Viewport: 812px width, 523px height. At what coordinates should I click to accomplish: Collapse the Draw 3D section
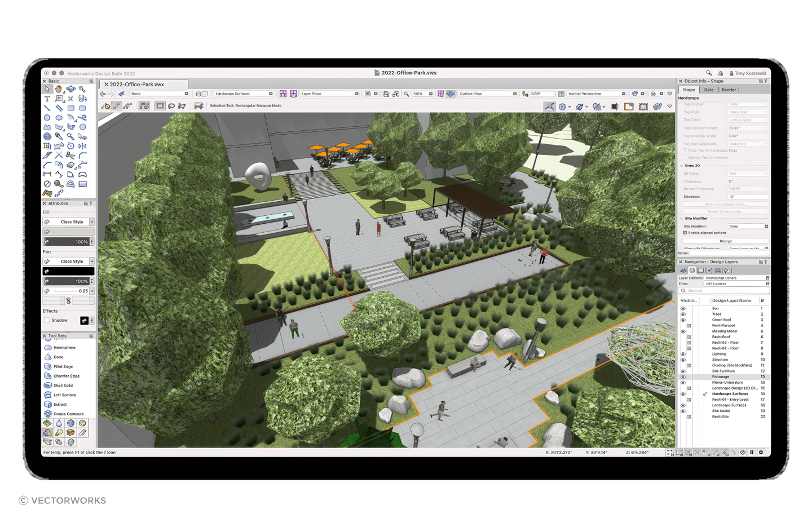coord(682,166)
